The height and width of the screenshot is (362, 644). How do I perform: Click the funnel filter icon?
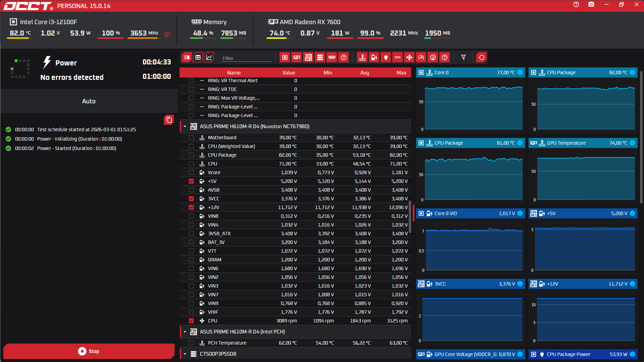[463, 57]
